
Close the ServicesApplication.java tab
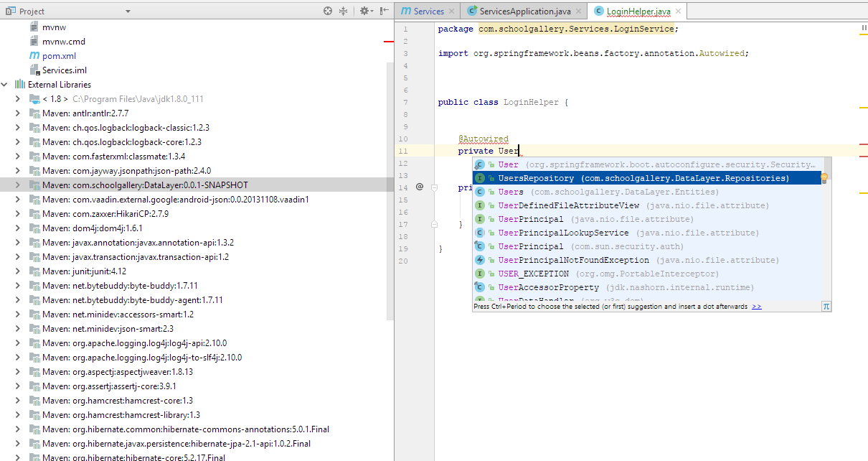tap(577, 11)
